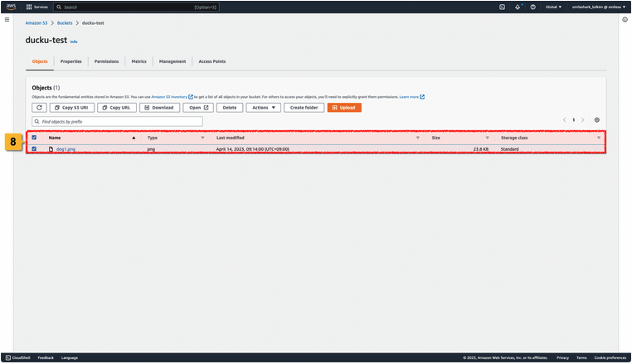Switch to the Permissions tab
This screenshot has height=364, width=632.
click(106, 61)
